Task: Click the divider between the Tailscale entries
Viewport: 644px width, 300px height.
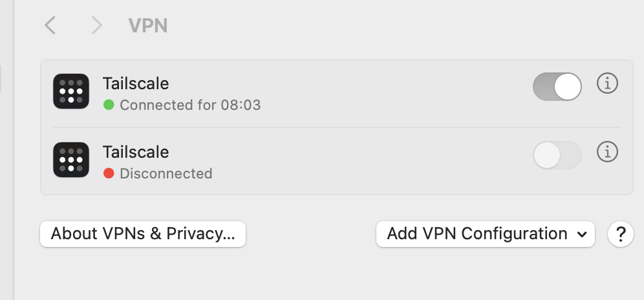Action: point(337,127)
